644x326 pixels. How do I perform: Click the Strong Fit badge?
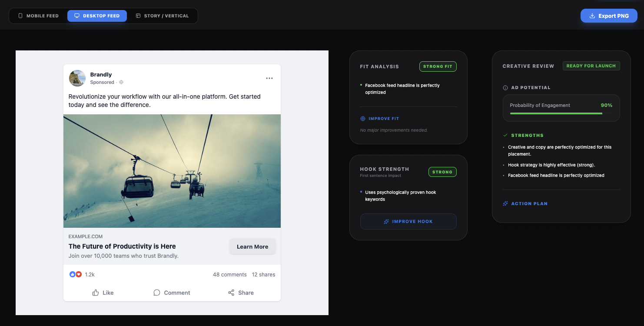click(x=438, y=67)
